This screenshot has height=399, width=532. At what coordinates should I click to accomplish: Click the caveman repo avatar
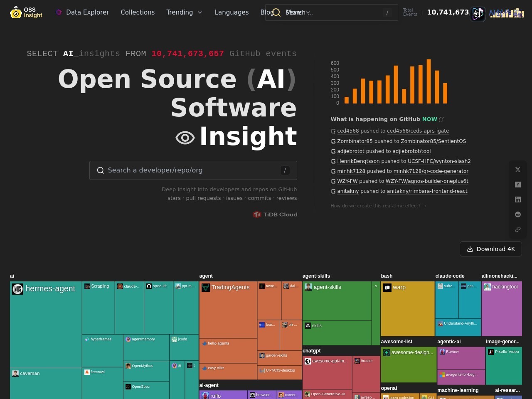point(15,373)
